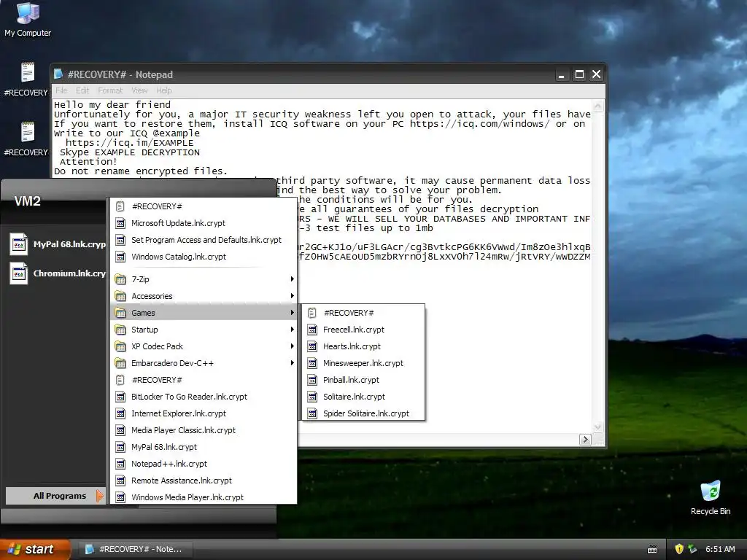This screenshot has width=747, height=560.
Task: Click the 6:51 AM system clock
Action: [720, 549]
